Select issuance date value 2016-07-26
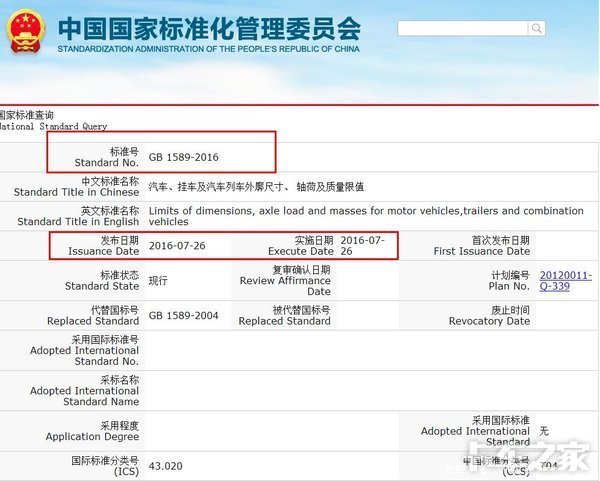Viewport: 600px width, 481px height. [x=177, y=246]
